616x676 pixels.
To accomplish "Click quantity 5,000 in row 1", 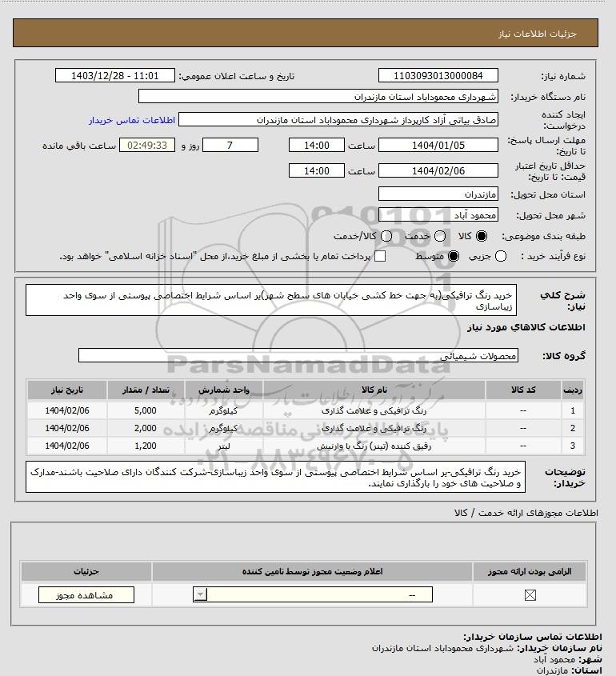I will pos(146,410).
